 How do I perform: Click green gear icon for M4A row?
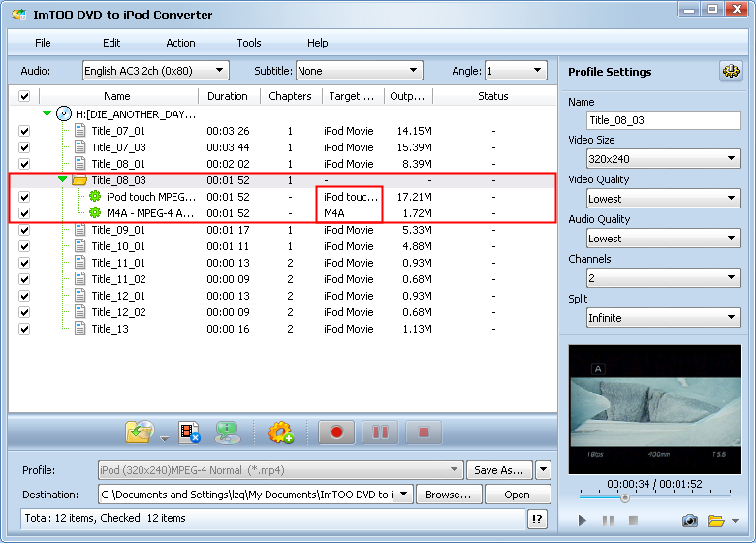click(x=95, y=212)
